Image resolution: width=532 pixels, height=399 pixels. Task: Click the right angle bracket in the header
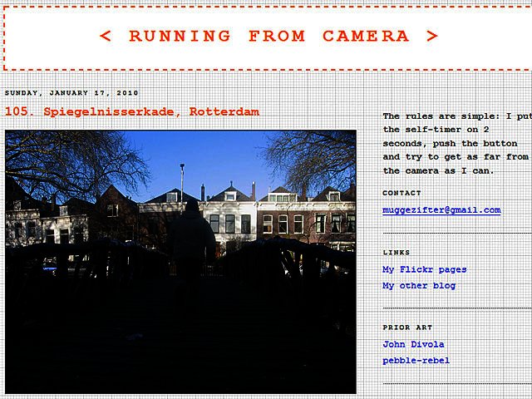click(431, 37)
